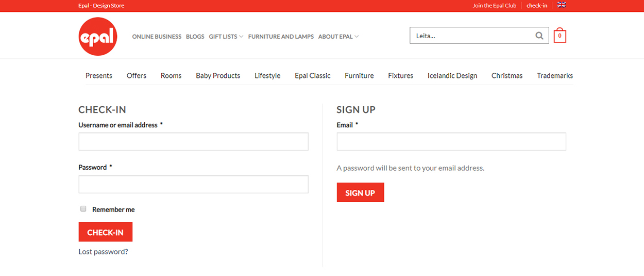Focus the Sign Up Email field

(451, 141)
